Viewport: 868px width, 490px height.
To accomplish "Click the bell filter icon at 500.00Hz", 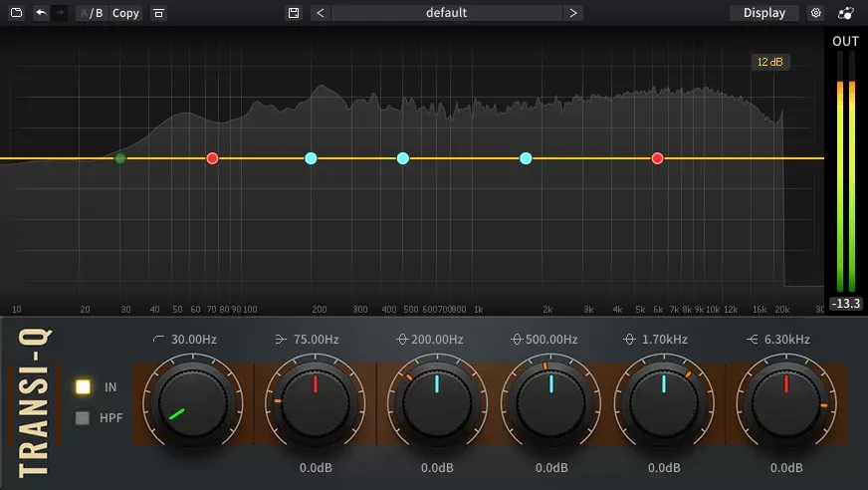I will [517, 339].
